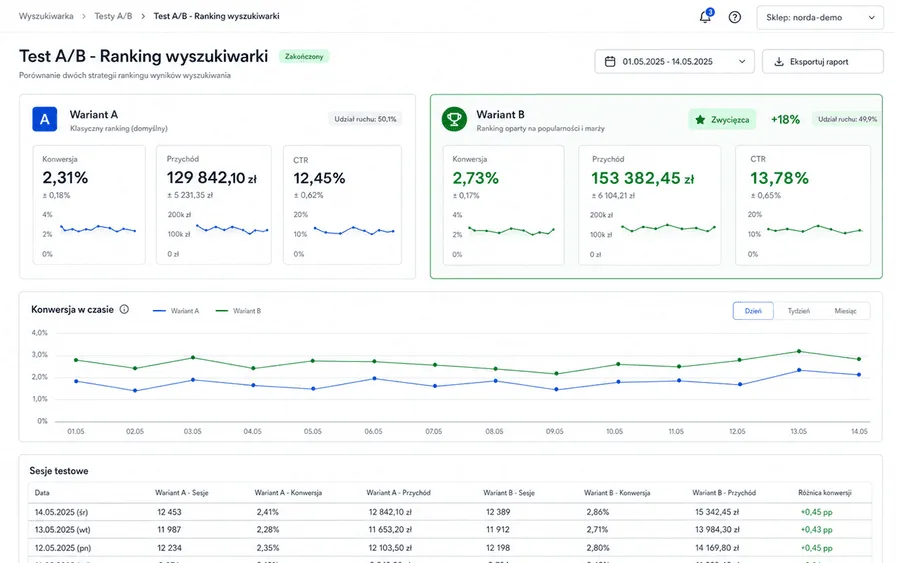
Task: Expand the 01.05.2025 - 14.05.2025 date picker
Action: tap(674, 61)
